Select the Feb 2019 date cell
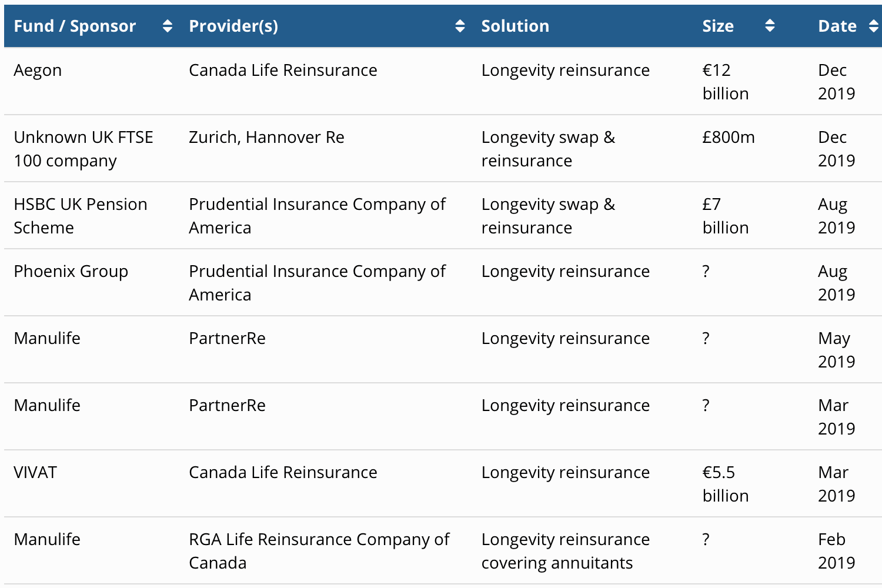The width and height of the screenshot is (882, 588). 836,551
